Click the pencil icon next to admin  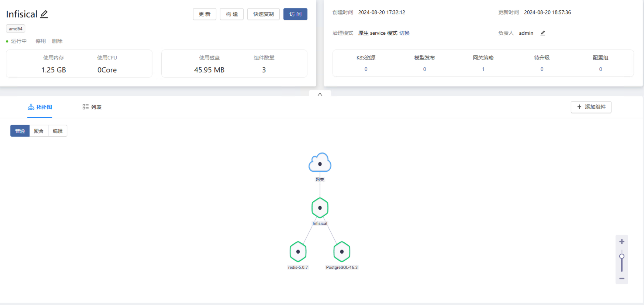click(543, 33)
